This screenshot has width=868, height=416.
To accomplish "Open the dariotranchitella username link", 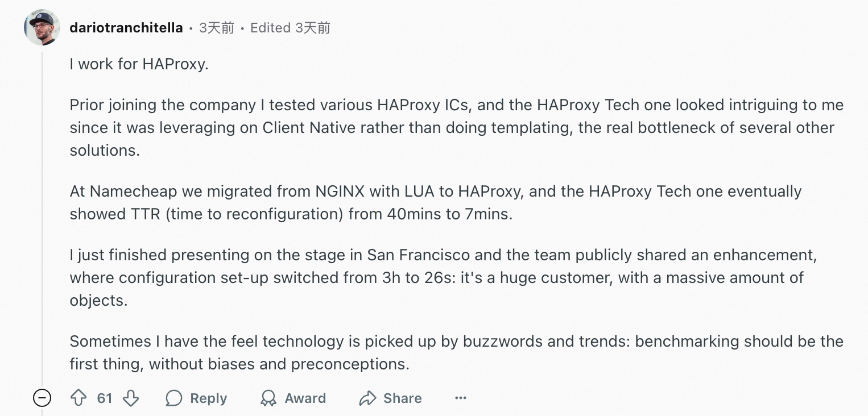I will pos(126,28).
